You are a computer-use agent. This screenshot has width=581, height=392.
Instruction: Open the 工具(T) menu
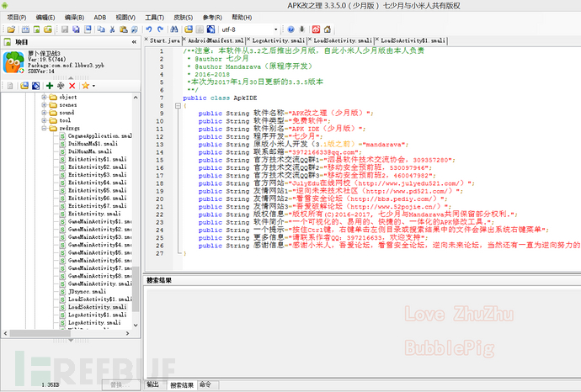(x=154, y=18)
